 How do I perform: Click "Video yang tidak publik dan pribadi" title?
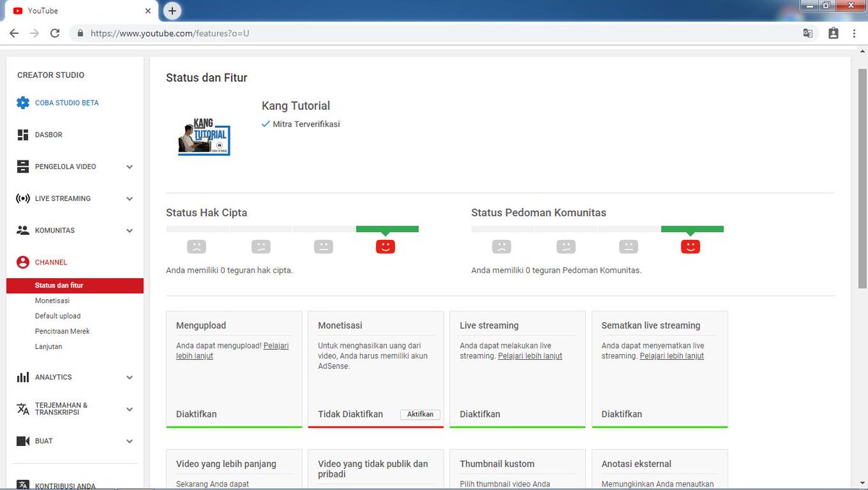point(373,469)
